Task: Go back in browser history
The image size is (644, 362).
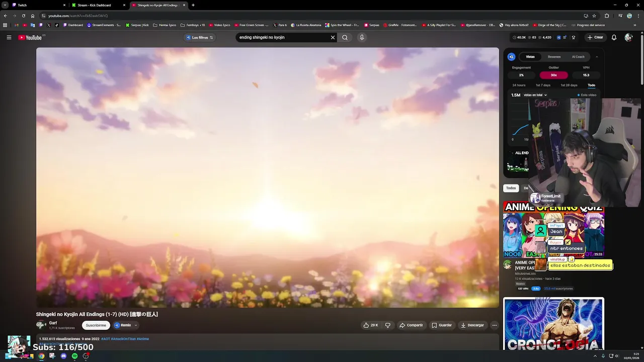Action: [6, 16]
